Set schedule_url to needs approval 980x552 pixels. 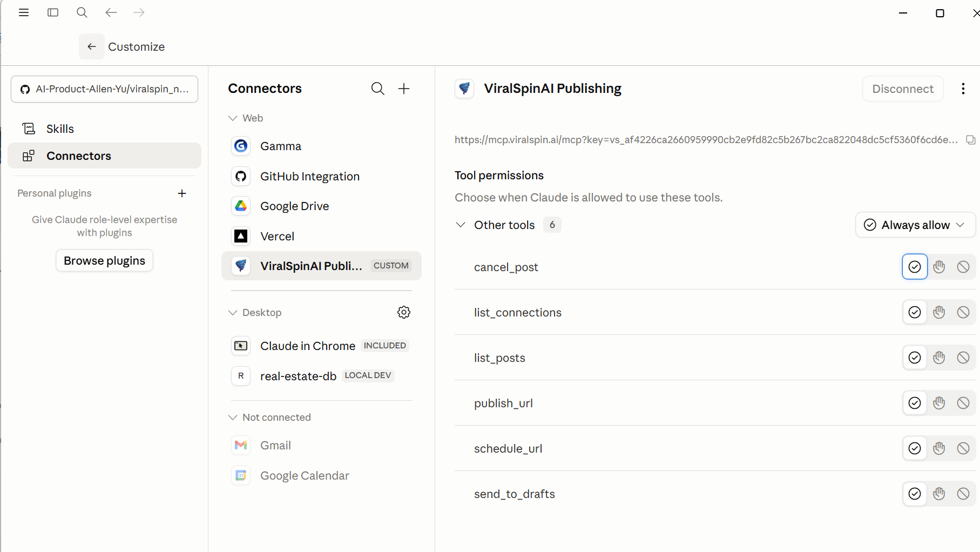939,448
